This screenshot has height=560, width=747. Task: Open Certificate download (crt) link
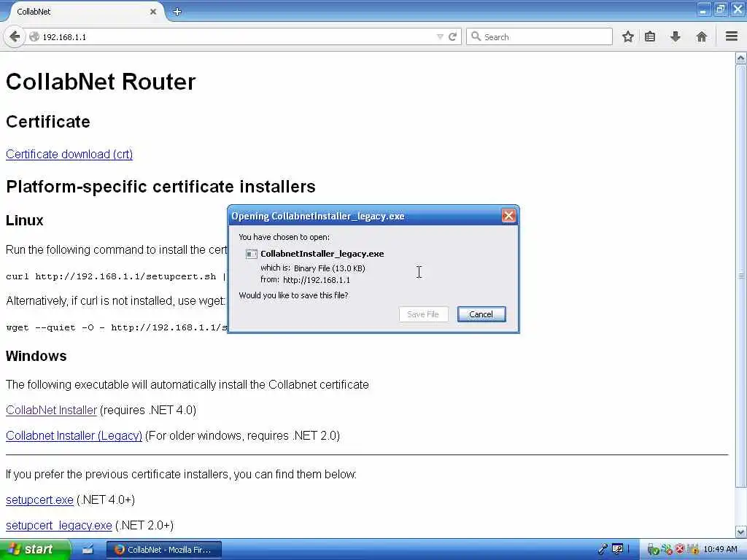click(x=69, y=155)
